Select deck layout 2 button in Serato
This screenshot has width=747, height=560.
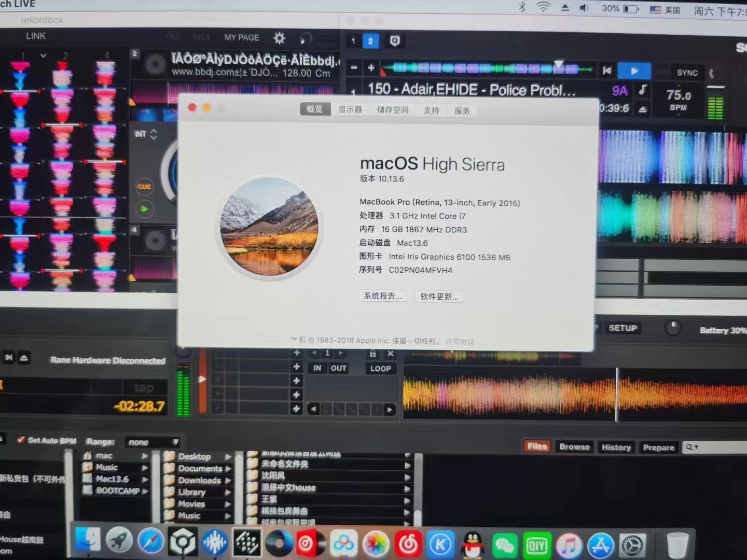coord(370,41)
